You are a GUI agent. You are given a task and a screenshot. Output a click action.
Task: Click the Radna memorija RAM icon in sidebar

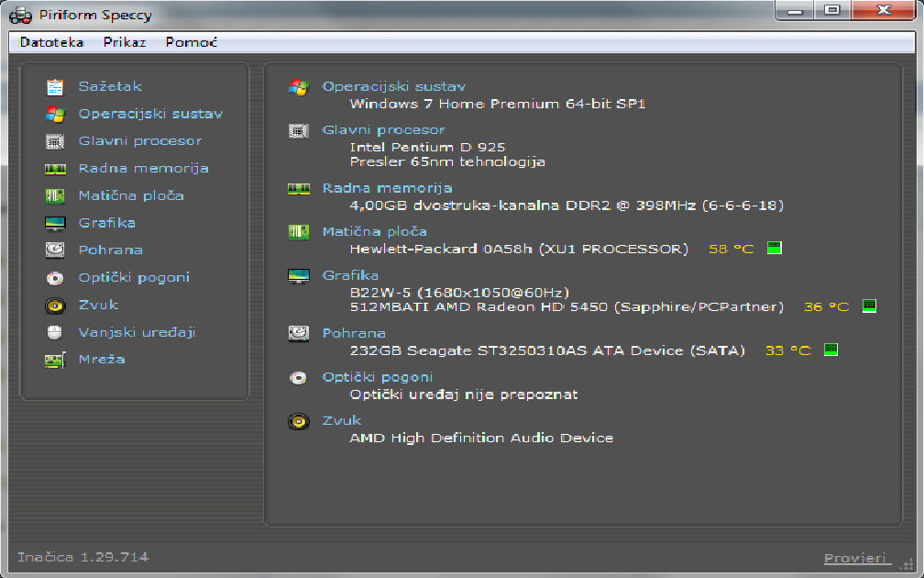pyautogui.click(x=55, y=169)
